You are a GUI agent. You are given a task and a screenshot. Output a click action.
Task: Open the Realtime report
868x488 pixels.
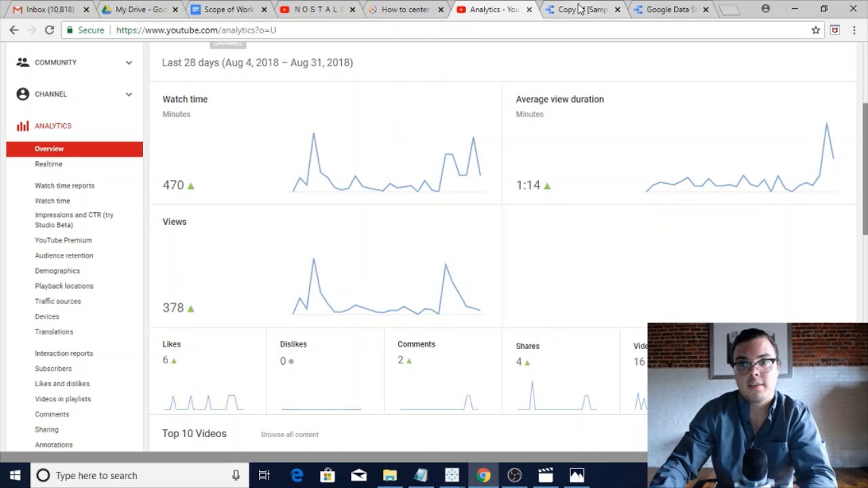click(49, 164)
